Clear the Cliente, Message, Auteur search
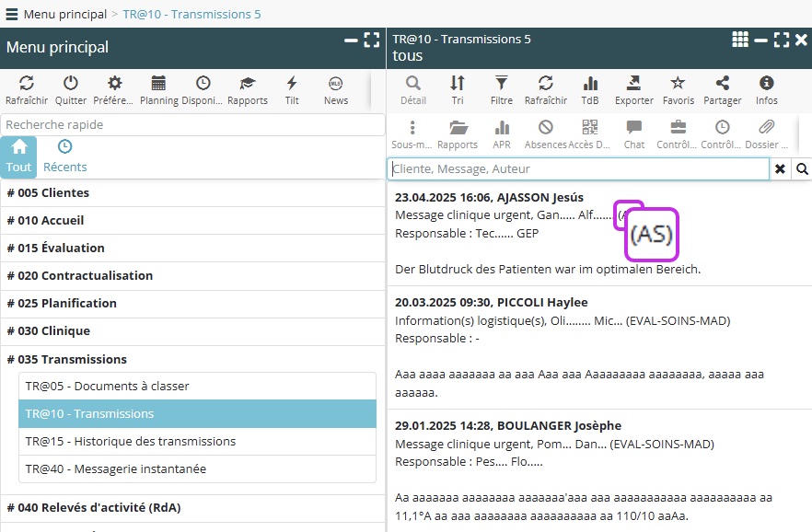Image resolution: width=812 pixels, height=532 pixels. [781, 169]
